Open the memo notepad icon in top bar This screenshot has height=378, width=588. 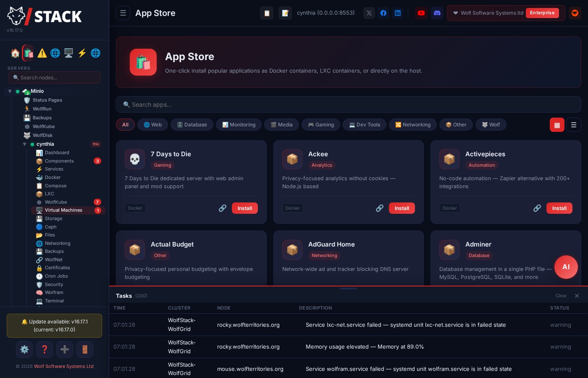[x=285, y=13]
